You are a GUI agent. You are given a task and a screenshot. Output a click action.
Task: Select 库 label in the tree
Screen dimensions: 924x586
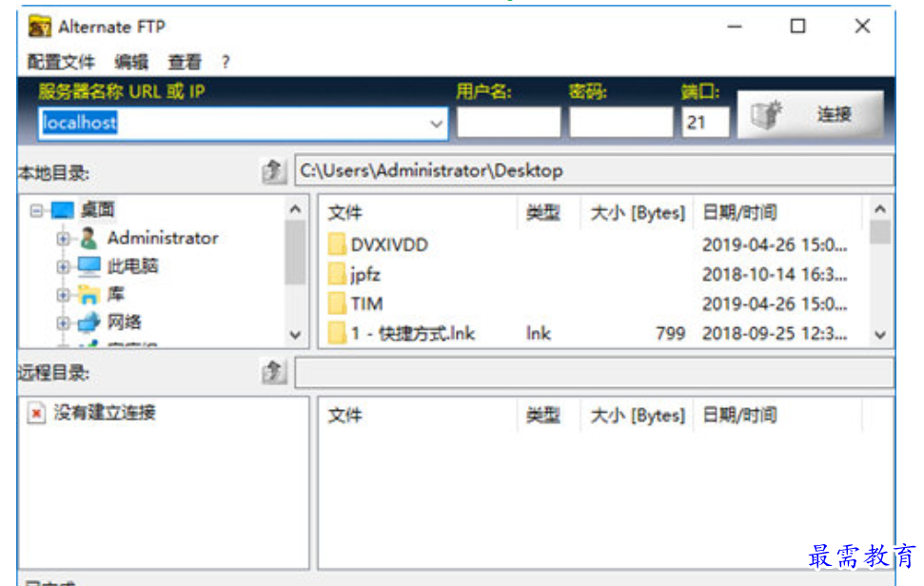(115, 294)
